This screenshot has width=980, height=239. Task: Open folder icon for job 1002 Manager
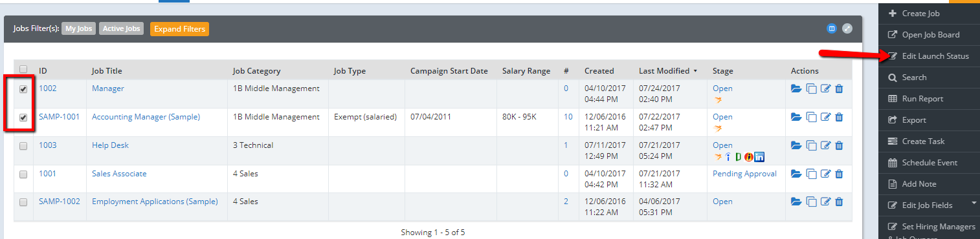tap(797, 88)
